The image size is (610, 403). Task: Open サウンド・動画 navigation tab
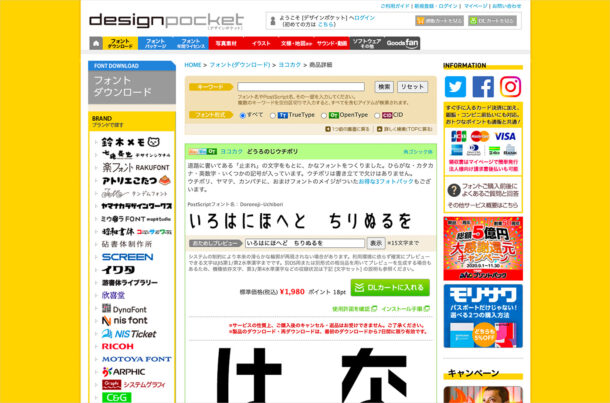332,43
